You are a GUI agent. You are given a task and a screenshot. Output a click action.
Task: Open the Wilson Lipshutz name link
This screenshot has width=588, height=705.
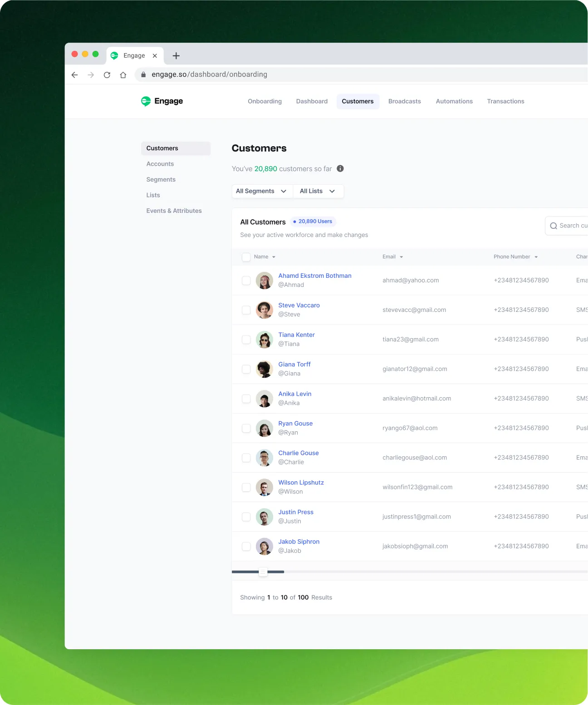(301, 483)
